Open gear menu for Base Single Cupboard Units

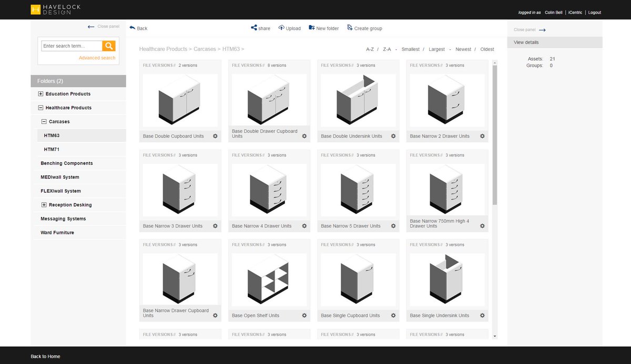click(x=393, y=316)
